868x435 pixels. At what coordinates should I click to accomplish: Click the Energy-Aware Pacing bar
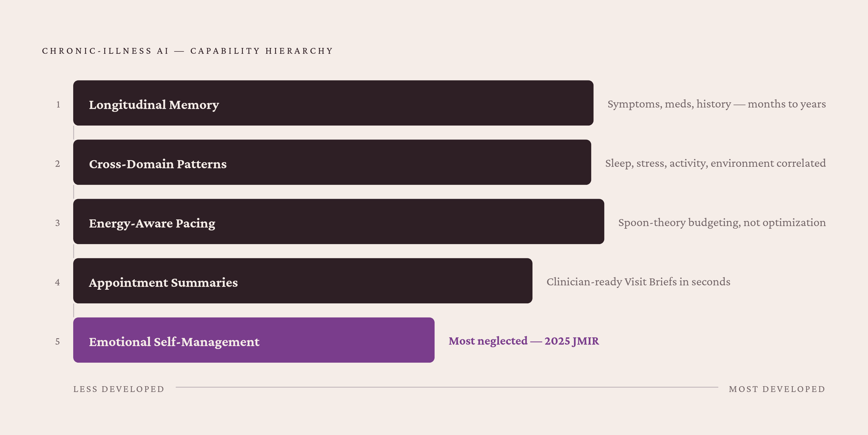click(x=339, y=221)
